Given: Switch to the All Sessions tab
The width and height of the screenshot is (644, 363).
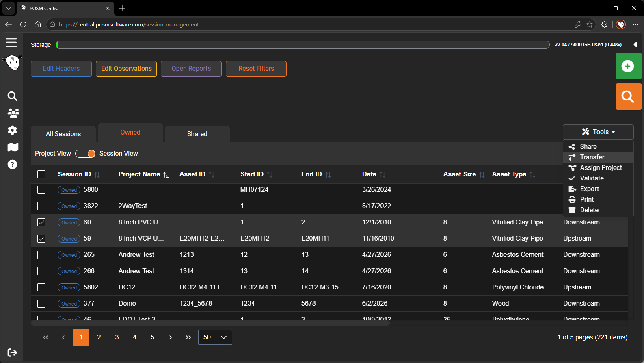Looking at the screenshot, I should click(63, 134).
